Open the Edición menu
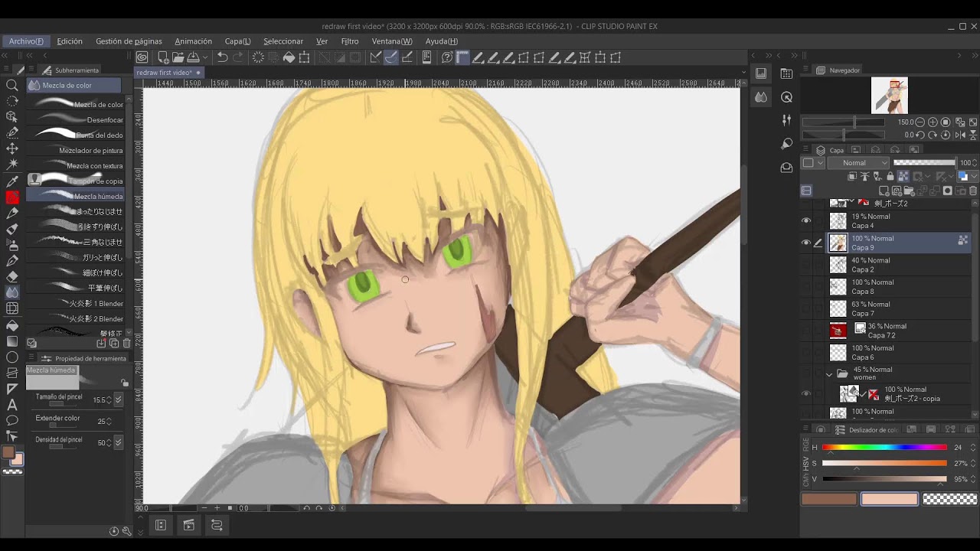The height and width of the screenshot is (551, 980). point(70,41)
